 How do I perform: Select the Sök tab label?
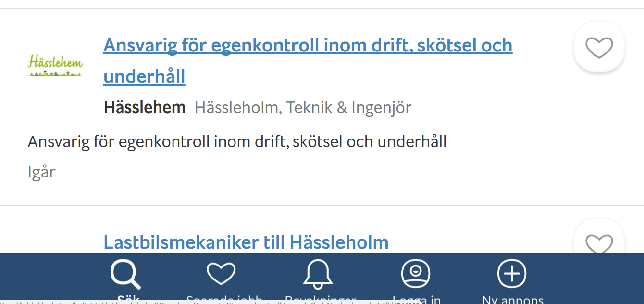click(125, 299)
